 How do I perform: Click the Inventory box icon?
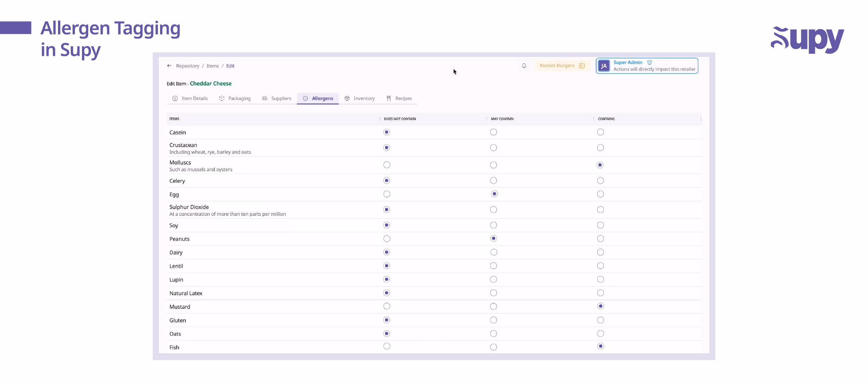[x=347, y=99]
